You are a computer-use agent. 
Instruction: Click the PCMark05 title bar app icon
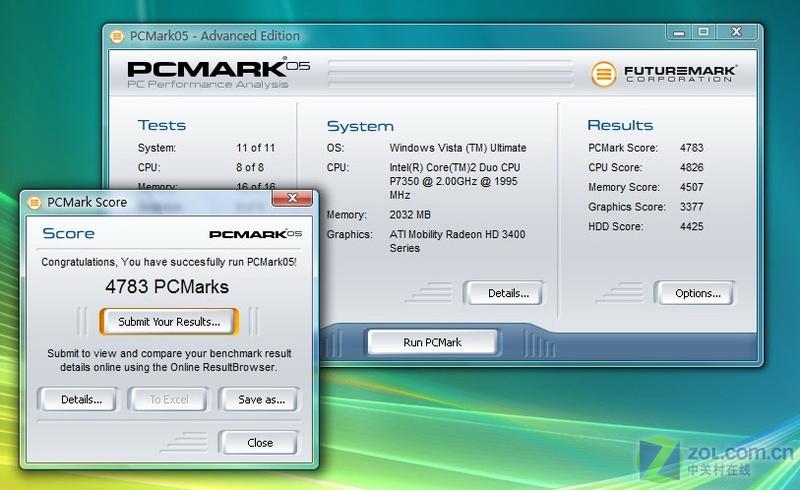(x=117, y=36)
